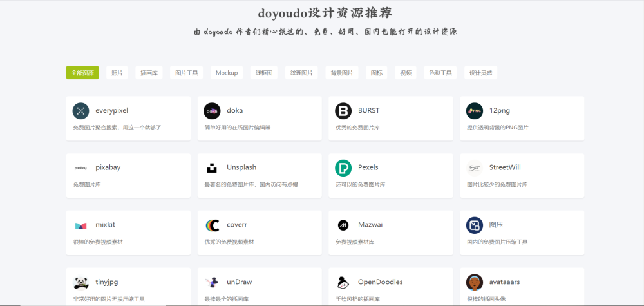Viewport: 644px width, 306px height.
Task: Open the StreetWill title link
Action: point(505,167)
